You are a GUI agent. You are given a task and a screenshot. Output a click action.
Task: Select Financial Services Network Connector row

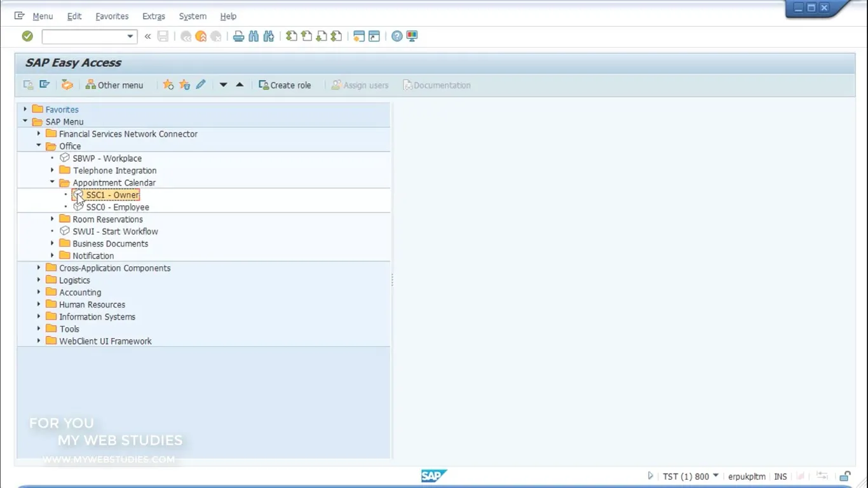click(128, 134)
